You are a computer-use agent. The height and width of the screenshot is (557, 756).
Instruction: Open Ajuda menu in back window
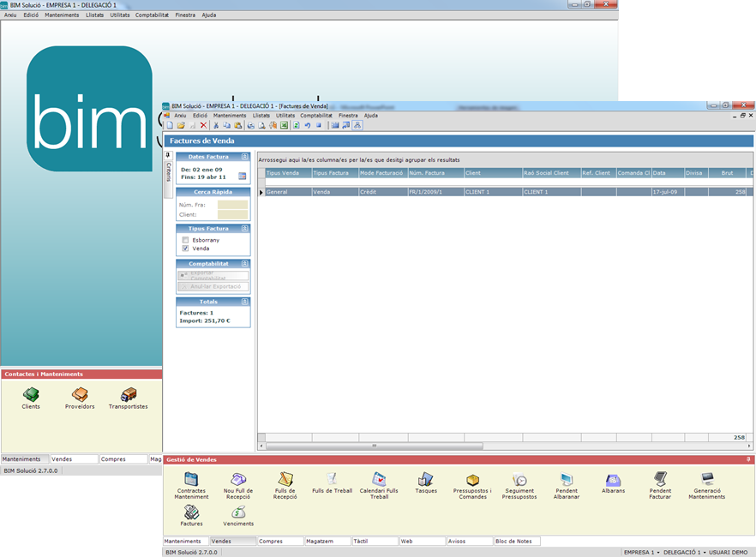click(209, 15)
